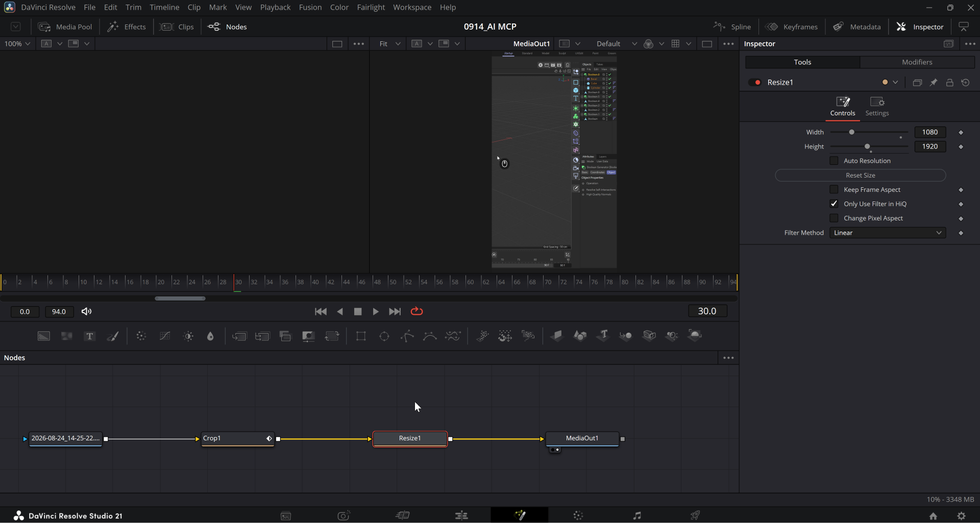Image resolution: width=980 pixels, height=523 pixels.
Task: Open Project Settings gear icon
Action: (x=962, y=516)
